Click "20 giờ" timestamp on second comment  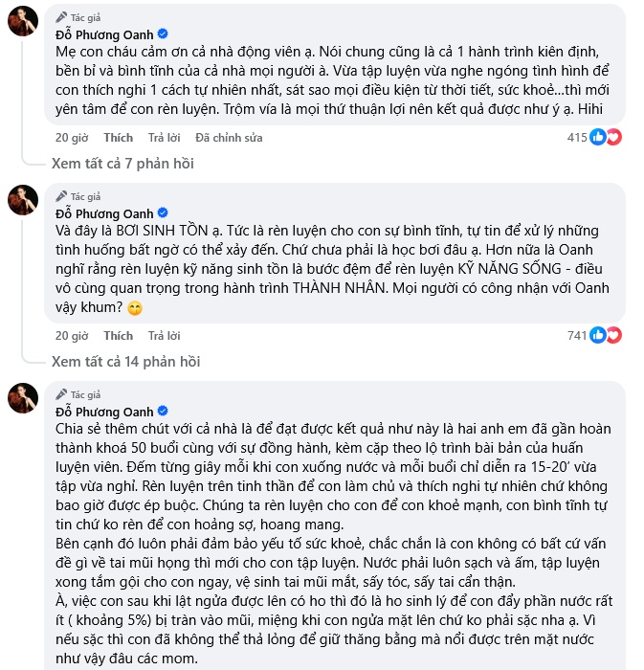coord(72,336)
